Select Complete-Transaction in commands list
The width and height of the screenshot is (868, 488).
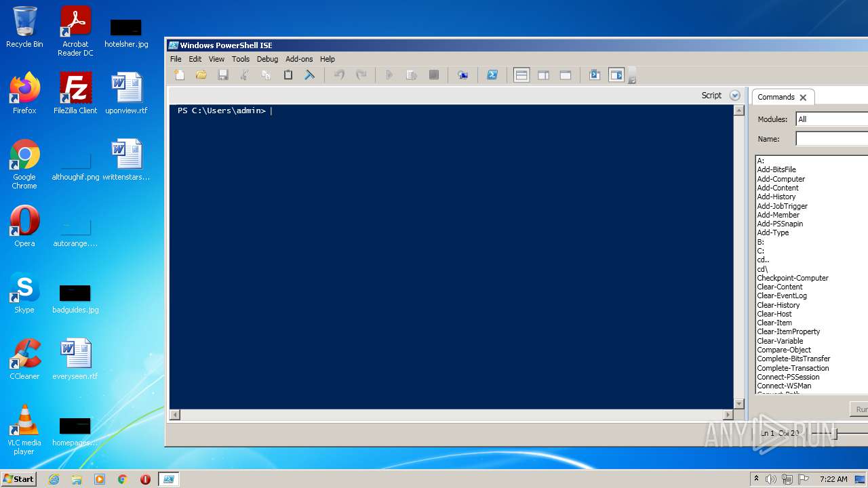click(x=793, y=368)
